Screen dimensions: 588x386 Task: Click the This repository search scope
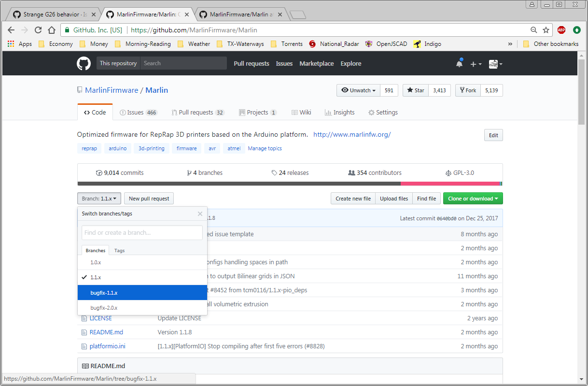point(118,63)
